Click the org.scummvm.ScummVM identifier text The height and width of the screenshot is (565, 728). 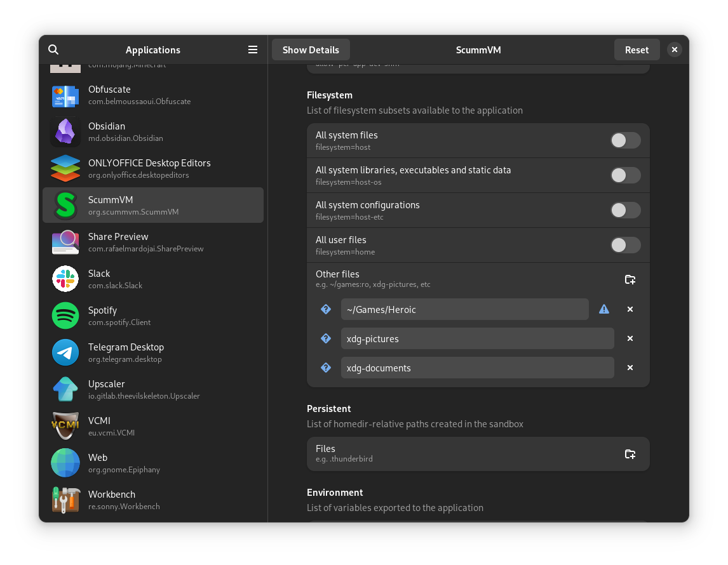133,212
